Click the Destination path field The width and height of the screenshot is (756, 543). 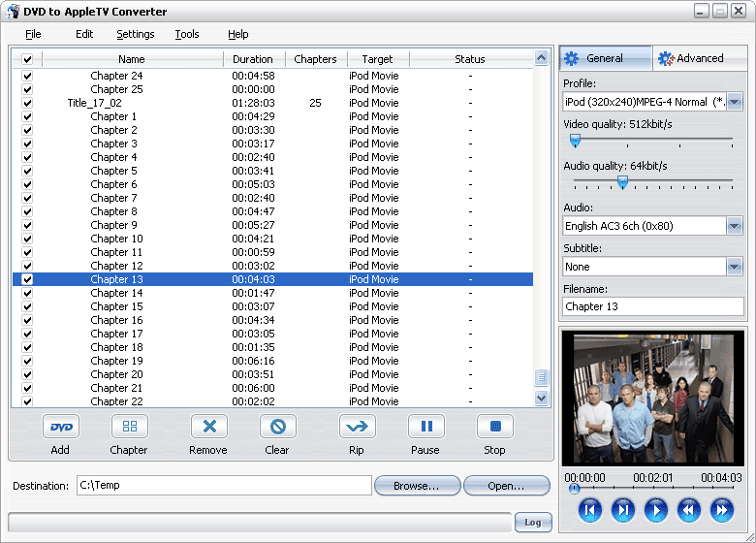224,485
